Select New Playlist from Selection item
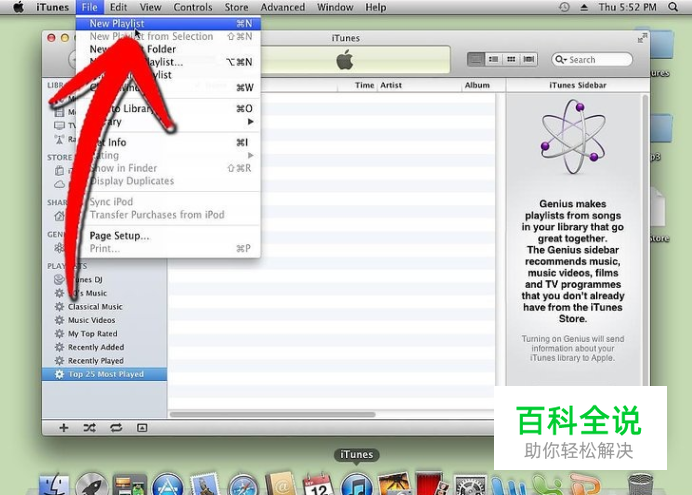 click(x=168, y=36)
